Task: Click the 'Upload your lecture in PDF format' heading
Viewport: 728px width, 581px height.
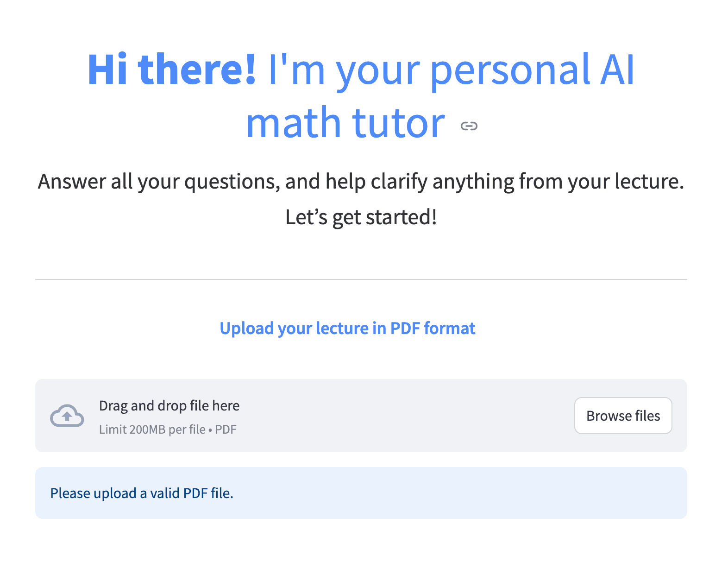Action: [x=347, y=328]
